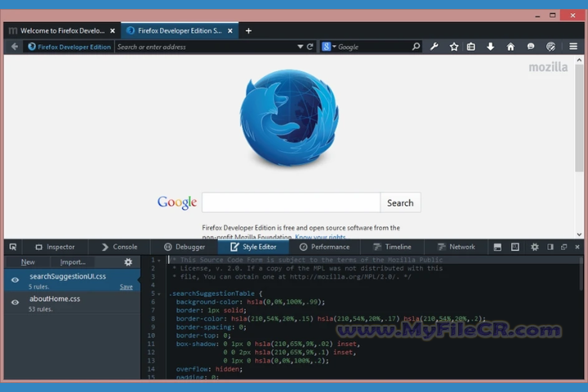
Task: Click the border-spacing line in code editor
Action: 212,327
